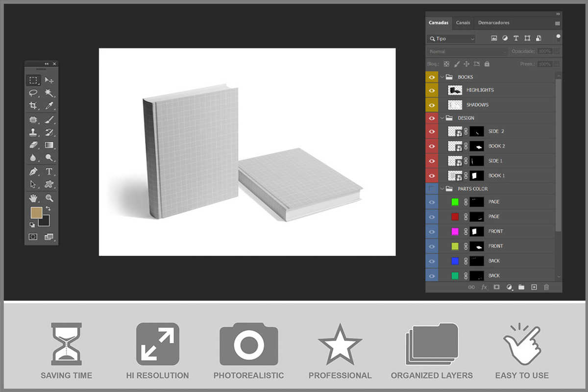Activate the Magic Wand tool
Image resolution: width=588 pixels, height=392 pixels.
coord(49,93)
